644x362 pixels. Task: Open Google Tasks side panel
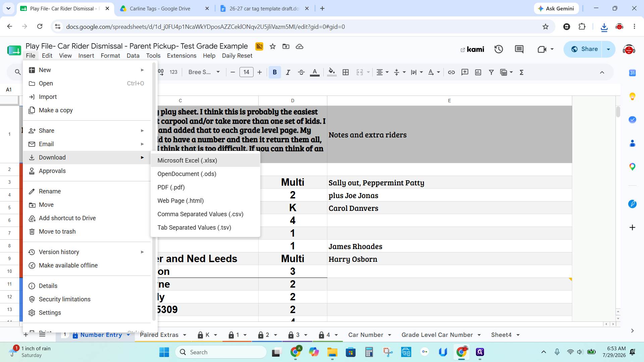pyautogui.click(x=632, y=120)
